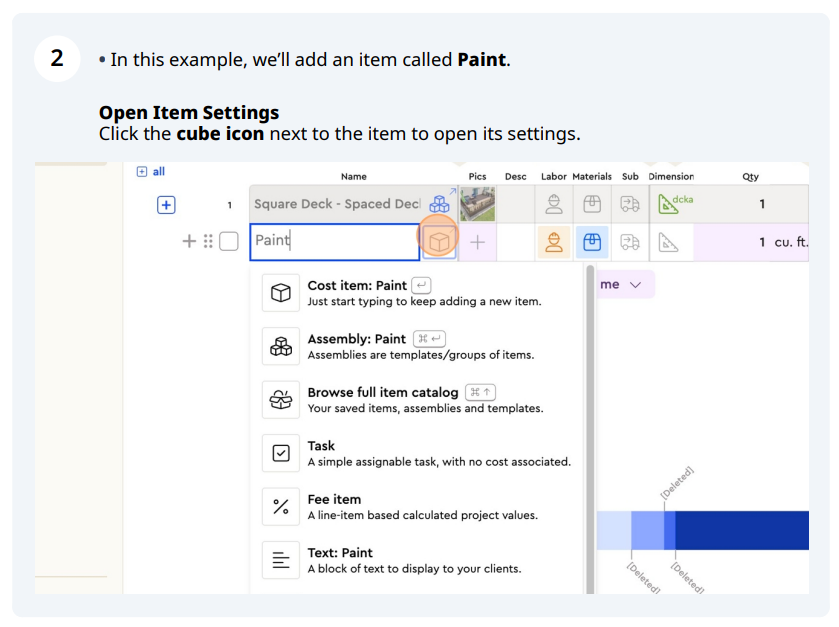Click the Desc column header
The image size is (839, 627).
(x=515, y=177)
